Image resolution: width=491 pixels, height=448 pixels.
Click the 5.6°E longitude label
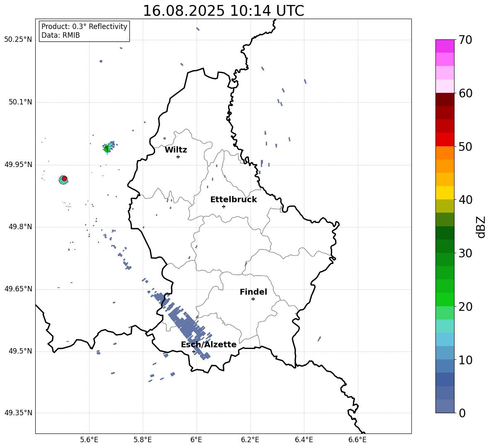(89, 440)
